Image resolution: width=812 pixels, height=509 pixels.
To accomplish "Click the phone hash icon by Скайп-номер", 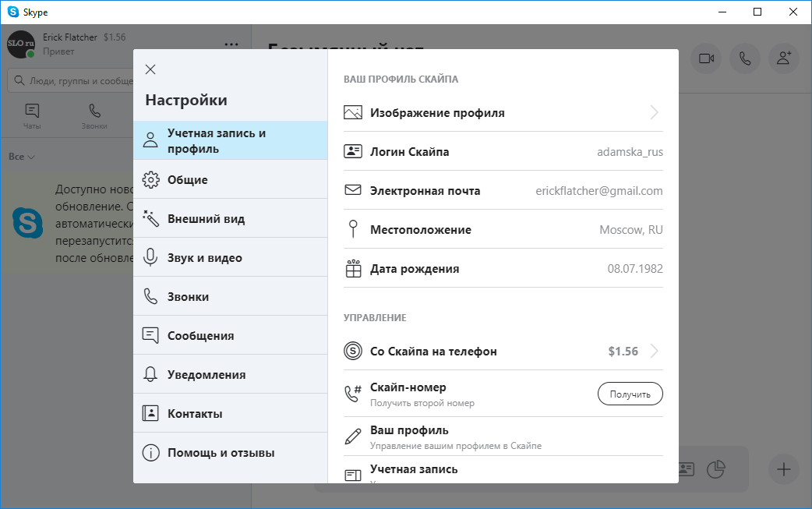I will (353, 394).
